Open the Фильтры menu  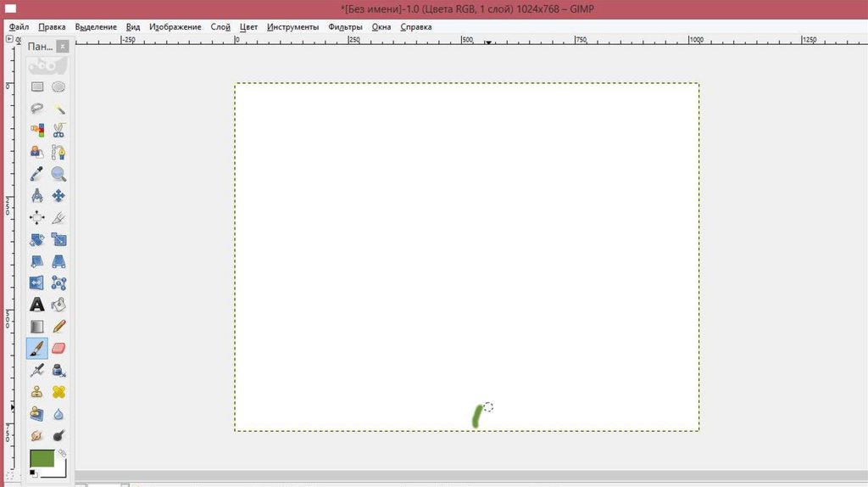[x=345, y=27]
